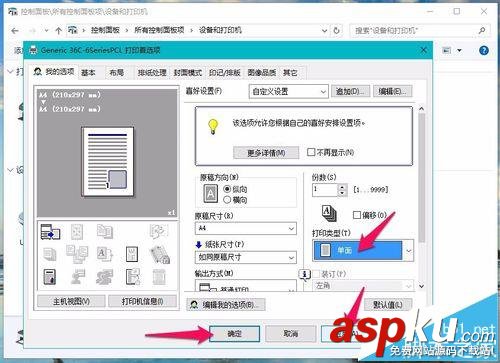Click the greyed letter A with arrow icon
The image size is (500, 363).
[x=105, y=254]
